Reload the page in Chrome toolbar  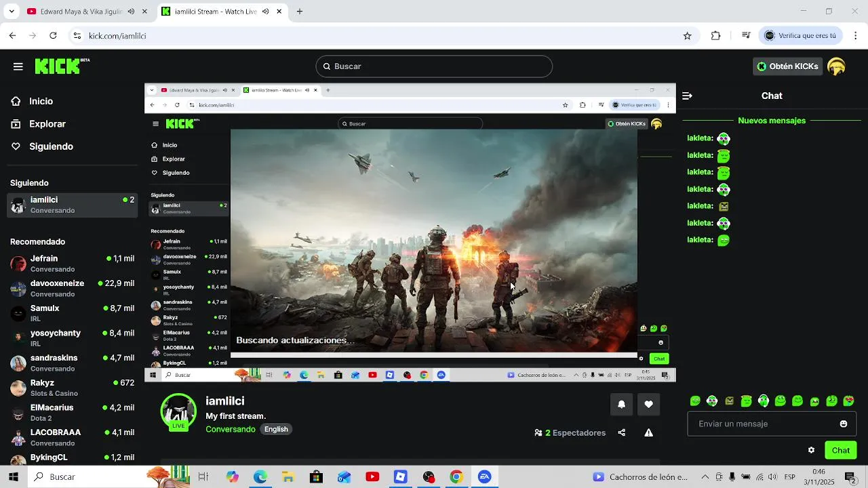point(53,36)
